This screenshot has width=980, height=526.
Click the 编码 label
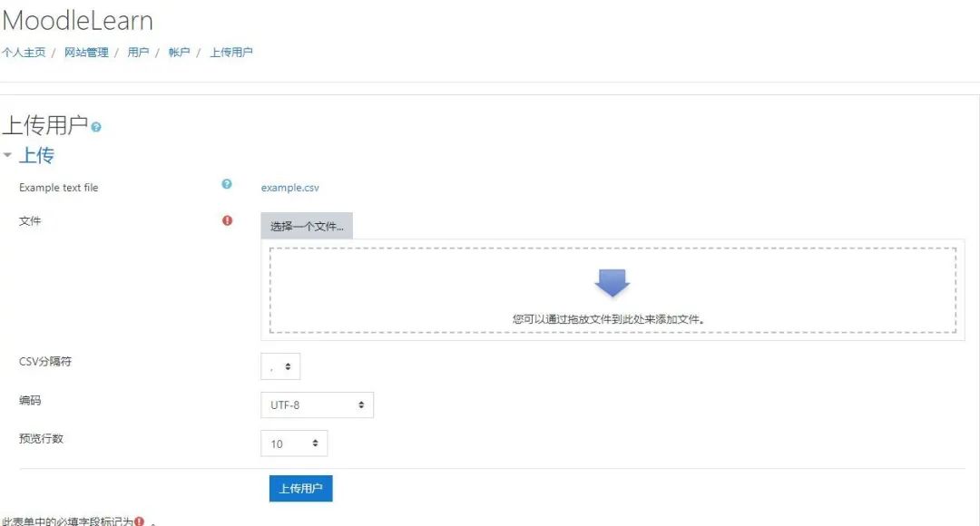(x=30, y=400)
